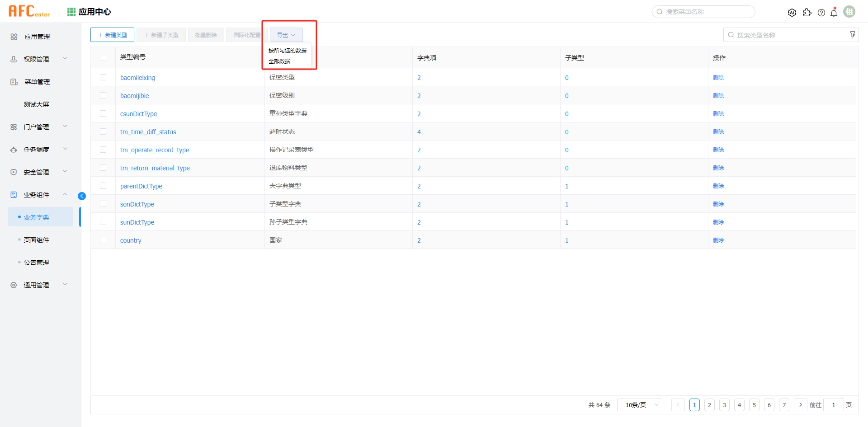Click the filter funnel in type search

coord(853,34)
